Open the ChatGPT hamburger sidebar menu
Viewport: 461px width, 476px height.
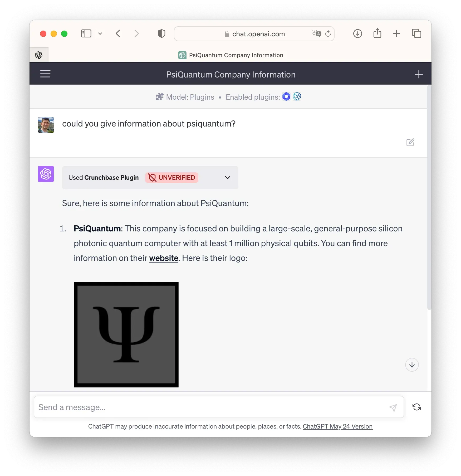click(x=45, y=74)
